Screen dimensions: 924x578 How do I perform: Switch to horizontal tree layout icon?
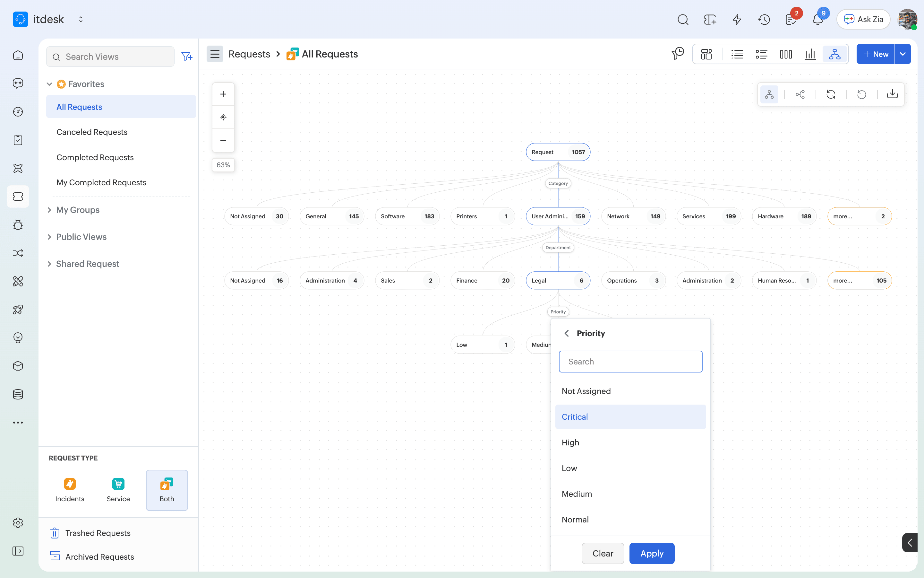(800, 94)
